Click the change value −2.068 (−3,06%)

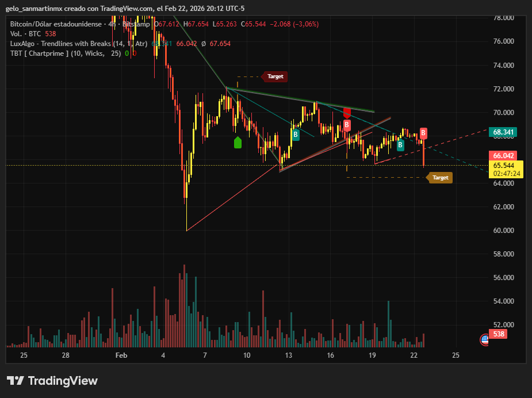click(x=294, y=24)
